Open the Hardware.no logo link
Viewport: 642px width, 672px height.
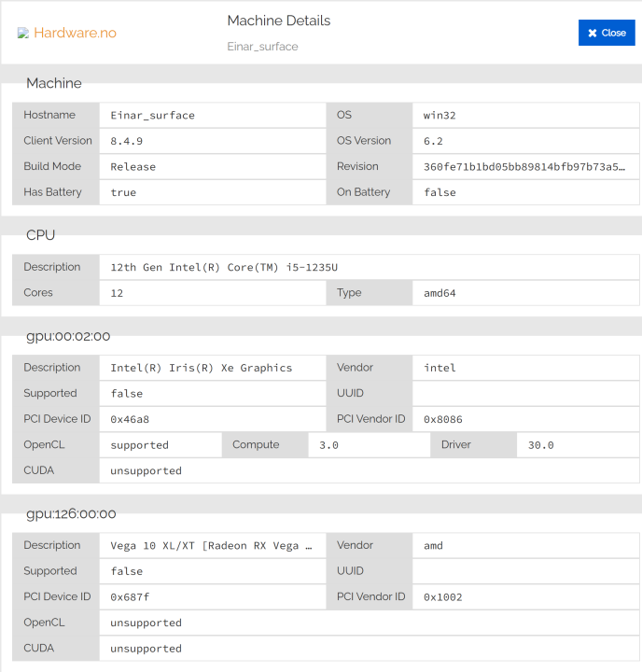[75, 33]
